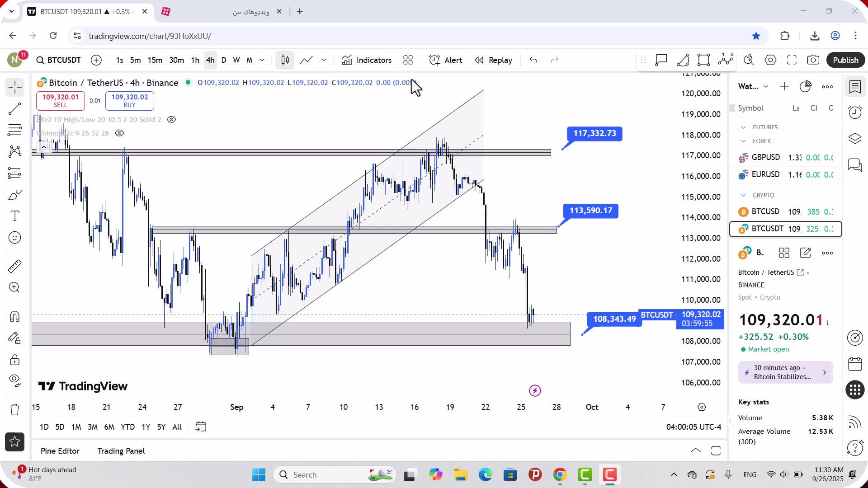Viewport: 868px width, 488px height.
Task: Switch to the 5m timeframe
Action: pos(135,60)
